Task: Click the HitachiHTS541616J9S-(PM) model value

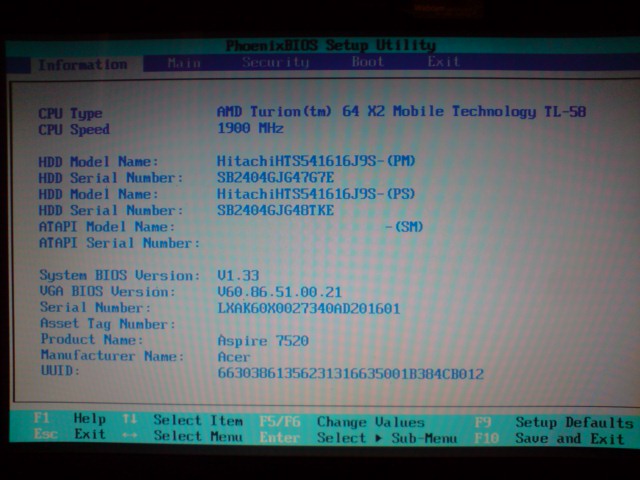Action: click(x=316, y=161)
